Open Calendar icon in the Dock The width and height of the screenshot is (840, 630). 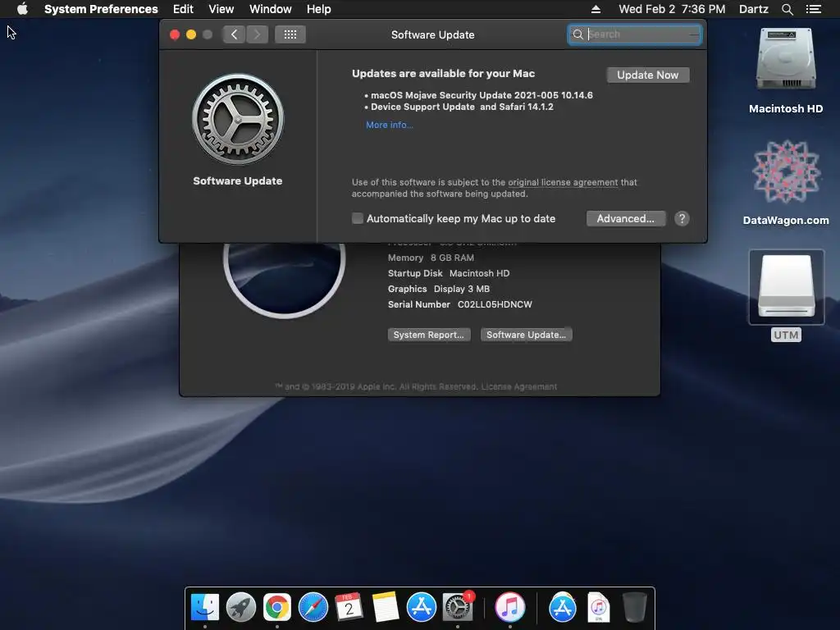click(349, 608)
